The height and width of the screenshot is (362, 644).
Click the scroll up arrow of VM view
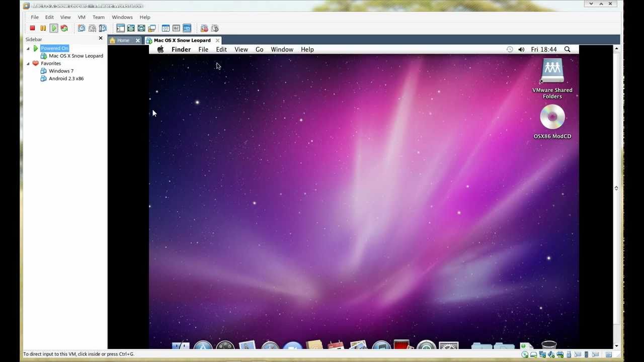616,49
